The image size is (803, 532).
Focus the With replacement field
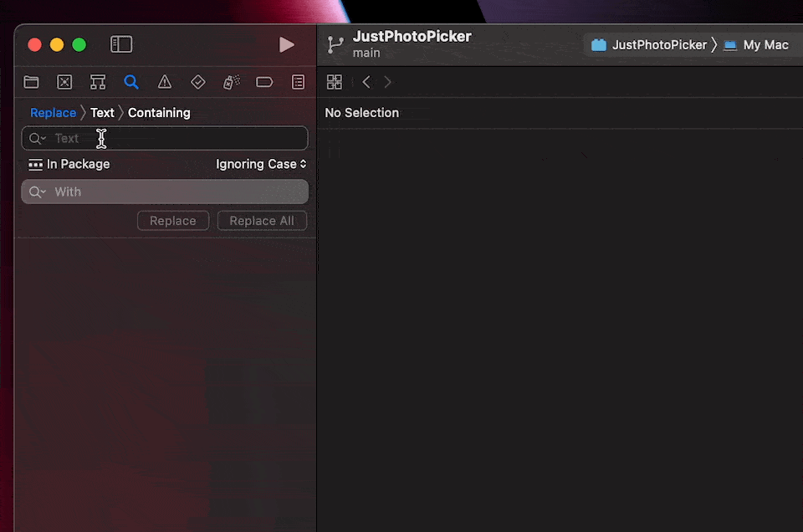click(165, 192)
